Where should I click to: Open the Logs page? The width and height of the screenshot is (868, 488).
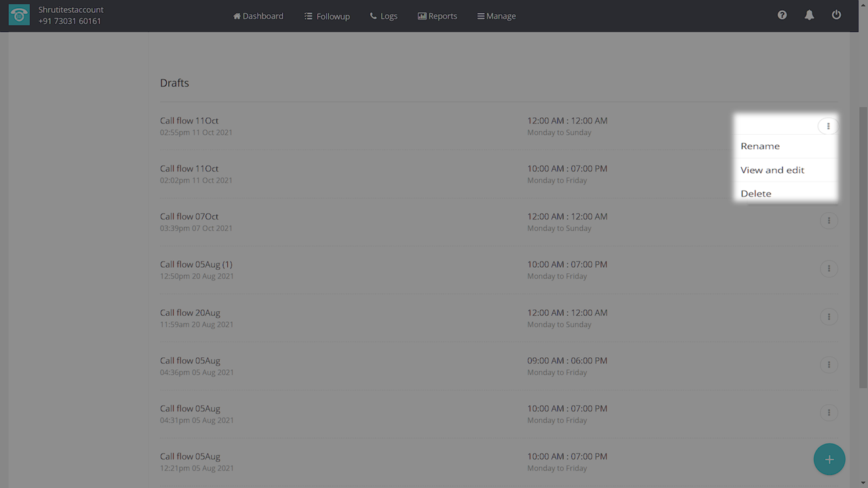[384, 16]
